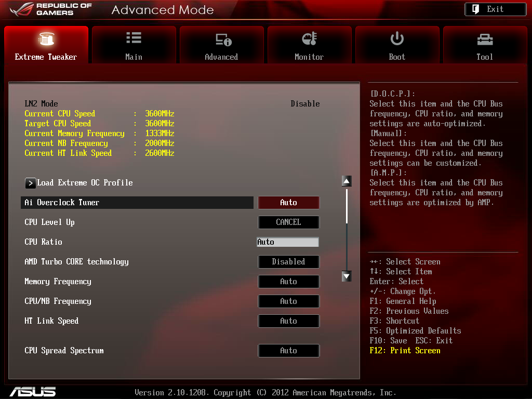Click the BIOS version copyright text

[x=265, y=393]
